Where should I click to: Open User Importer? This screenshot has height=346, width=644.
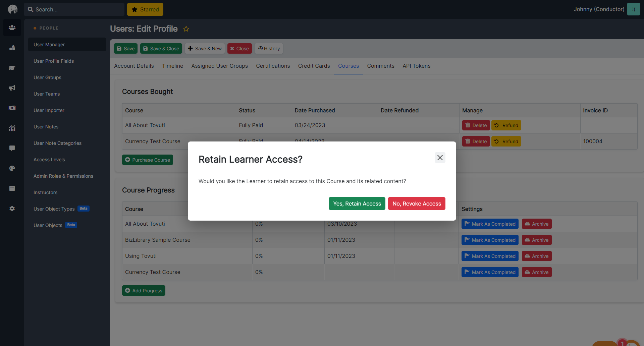point(67,110)
